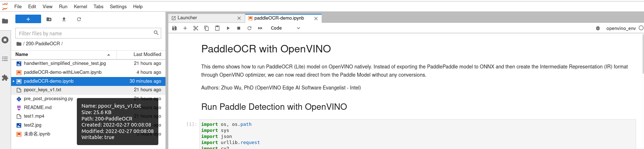Open the Kernel menu
The width and height of the screenshot is (644, 149).
click(x=80, y=6)
